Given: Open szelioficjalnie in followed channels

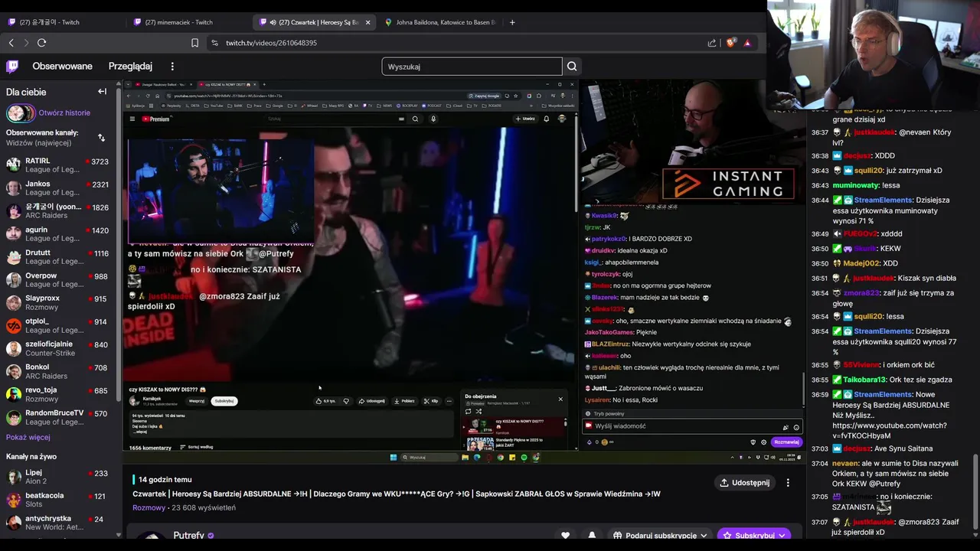Looking at the screenshot, I should (57, 348).
